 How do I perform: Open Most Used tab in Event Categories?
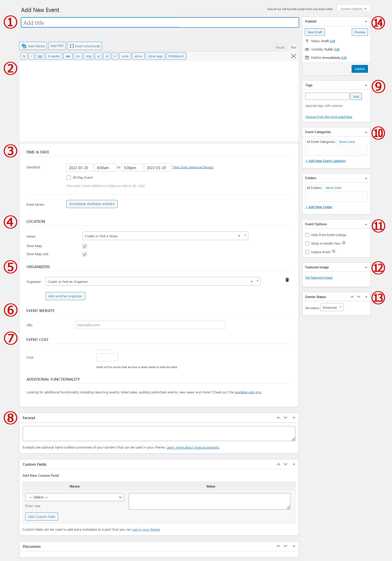[x=347, y=142]
